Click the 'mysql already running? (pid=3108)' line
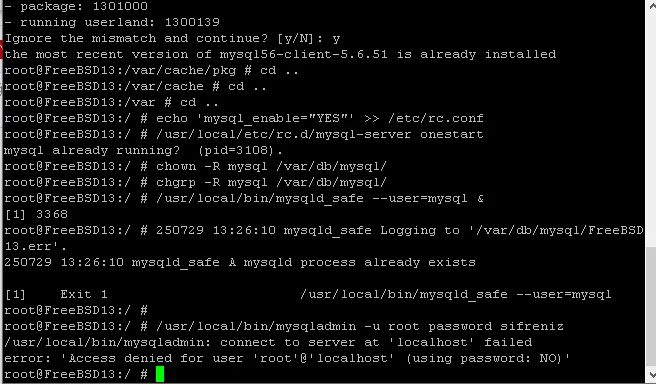This screenshot has height=384, width=656. [144, 150]
